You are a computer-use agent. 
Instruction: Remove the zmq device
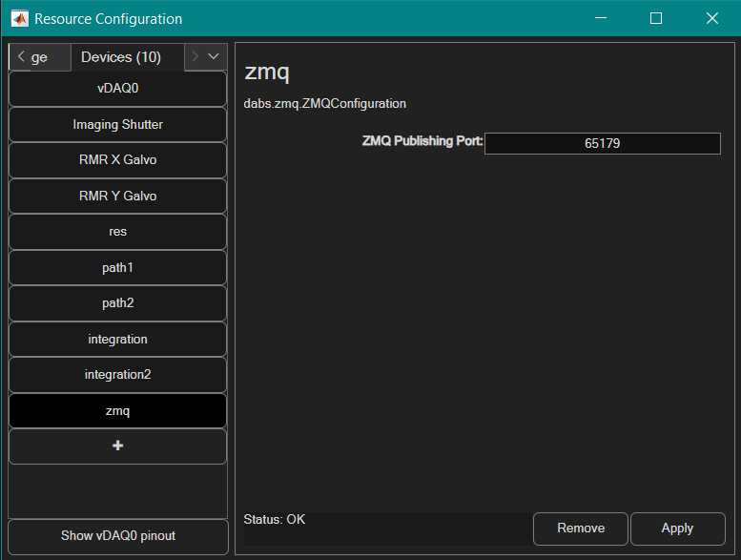pos(581,529)
